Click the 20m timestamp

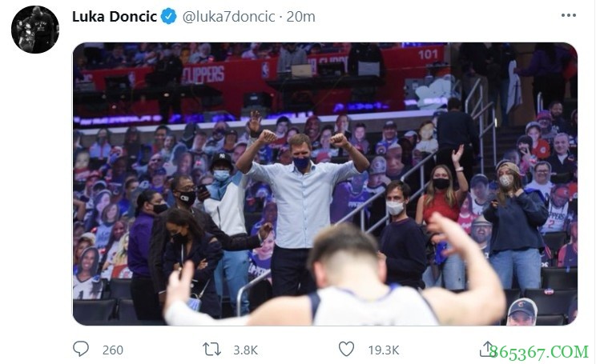coord(301,17)
